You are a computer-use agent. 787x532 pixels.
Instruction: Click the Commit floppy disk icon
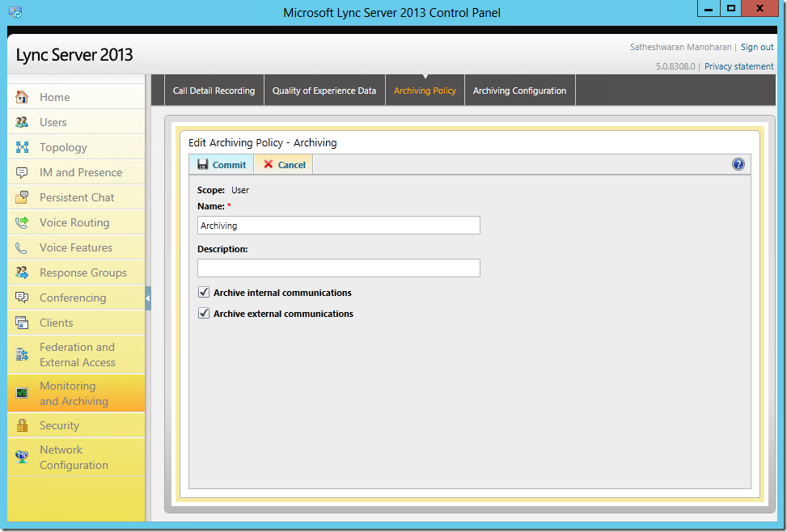(x=203, y=164)
